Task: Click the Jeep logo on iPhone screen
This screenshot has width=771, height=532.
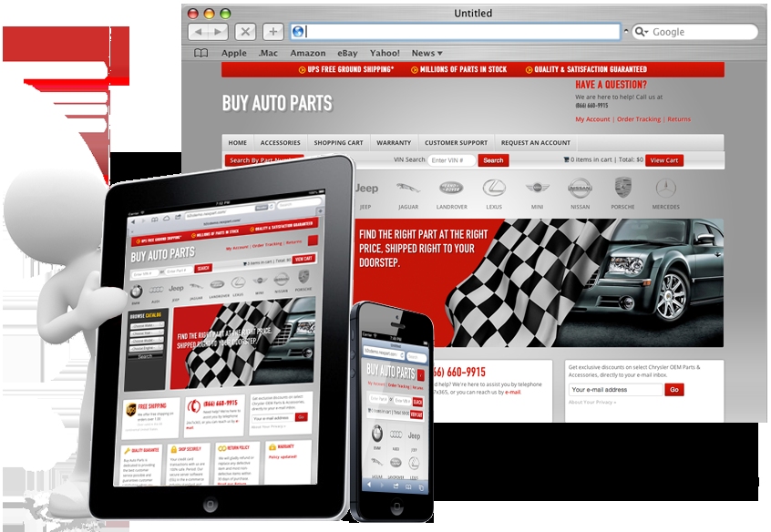Action: (x=414, y=435)
